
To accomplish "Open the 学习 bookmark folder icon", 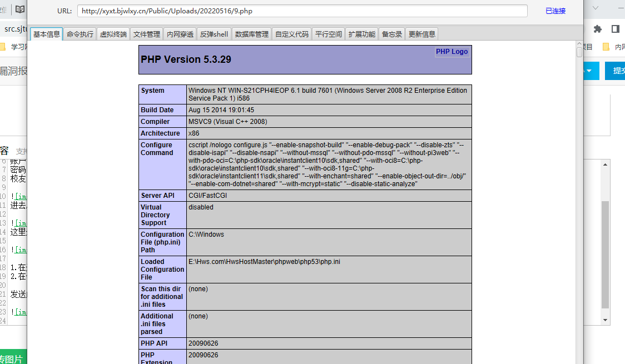I will [3, 47].
